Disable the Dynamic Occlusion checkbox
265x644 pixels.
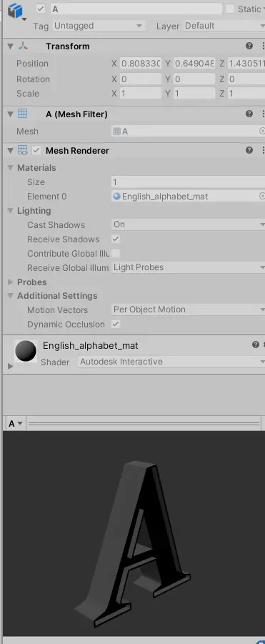tap(116, 324)
